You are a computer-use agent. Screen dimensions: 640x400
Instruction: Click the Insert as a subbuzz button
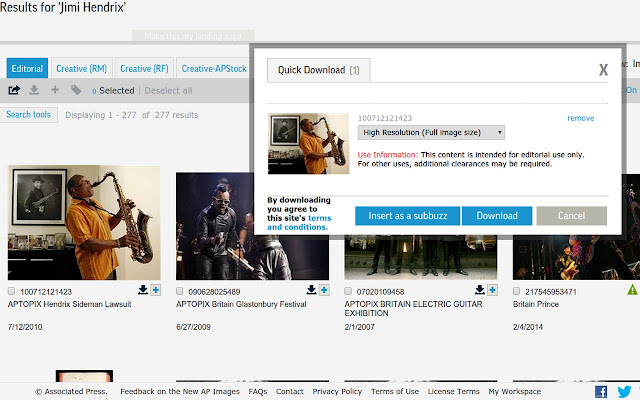(407, 216)
